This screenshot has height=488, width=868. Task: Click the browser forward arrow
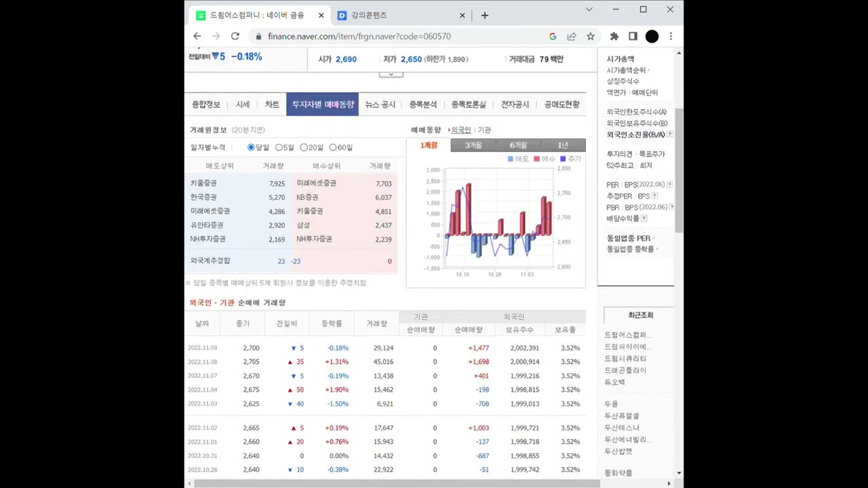coord(216,36)
